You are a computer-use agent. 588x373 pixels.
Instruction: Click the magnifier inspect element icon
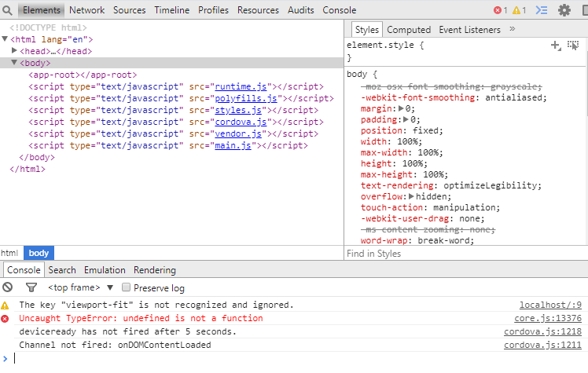click(7, 10)
